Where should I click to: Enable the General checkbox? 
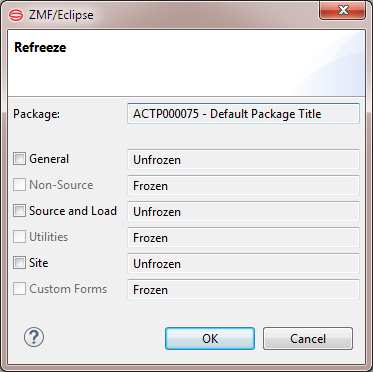tap(19, 159)
